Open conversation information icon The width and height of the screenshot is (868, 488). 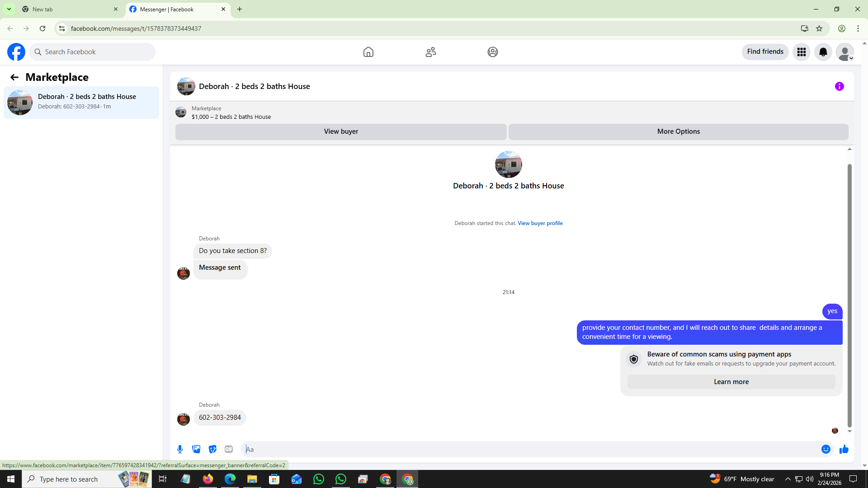coord(839,86)
